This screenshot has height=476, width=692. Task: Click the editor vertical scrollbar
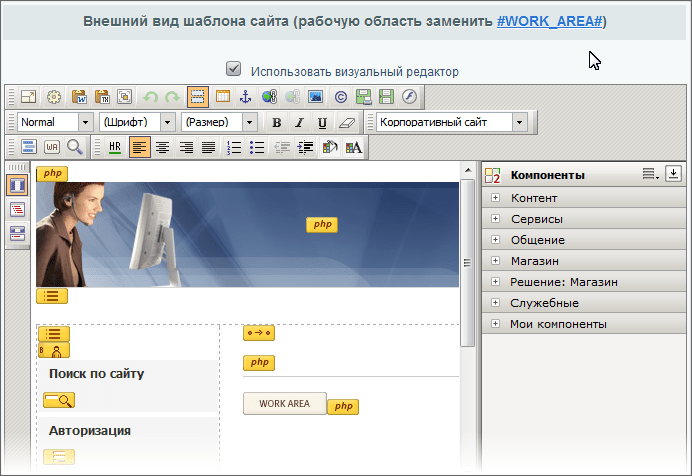(467, 263)
